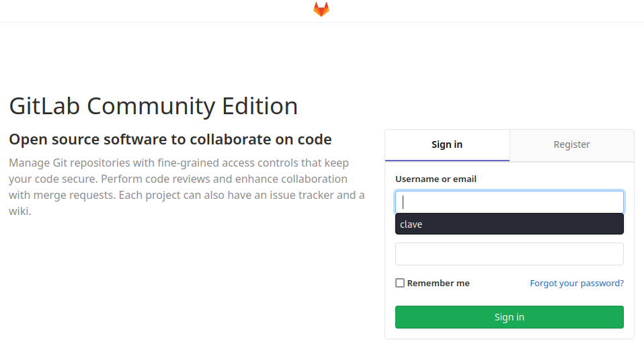Enable the Remember me checkbox
644x346 pixels.
click(x=400, y=284)
